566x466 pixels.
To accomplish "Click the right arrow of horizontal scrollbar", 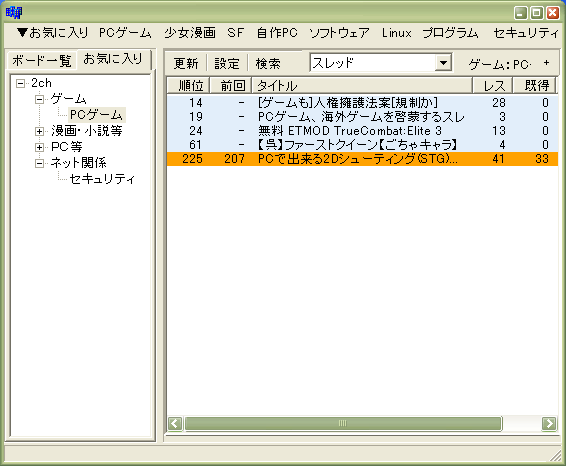I will (549, 423).
